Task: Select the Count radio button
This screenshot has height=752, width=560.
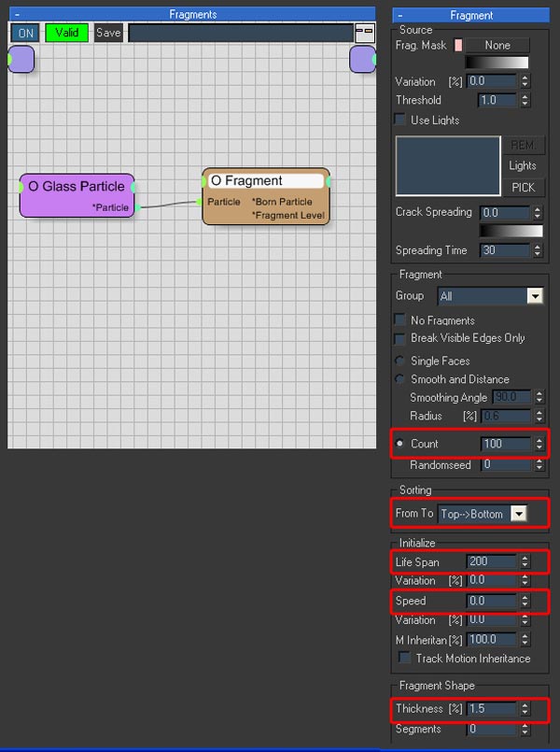Action: pyautogui.click(x=399, y=444)
